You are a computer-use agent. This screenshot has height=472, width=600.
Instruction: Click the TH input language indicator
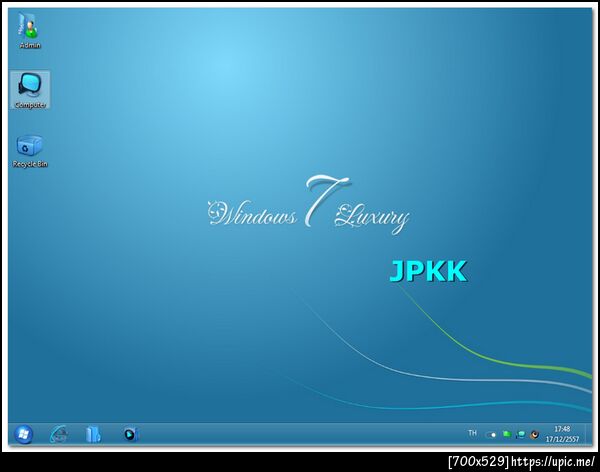pos(473,433)
